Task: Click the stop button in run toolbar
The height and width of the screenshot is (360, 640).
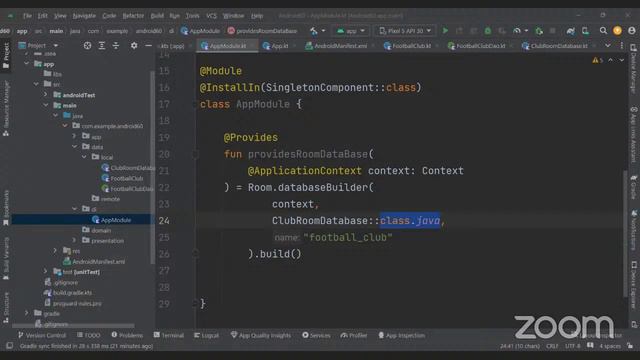Action: [552, 31]
